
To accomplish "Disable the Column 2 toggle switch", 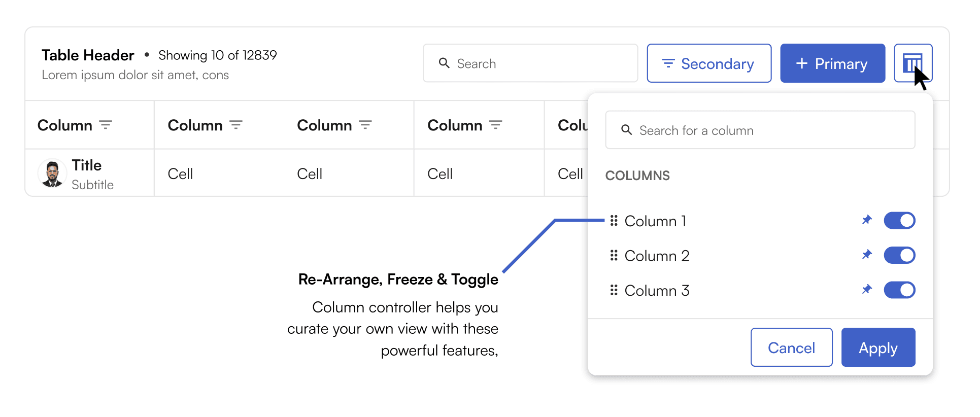I will pos(899,255).
